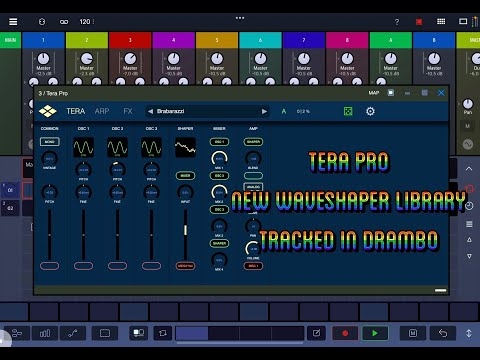Click the empty modulation button under OSC 1 slider
Screen dimensions: 480x360
click(83, 266)
